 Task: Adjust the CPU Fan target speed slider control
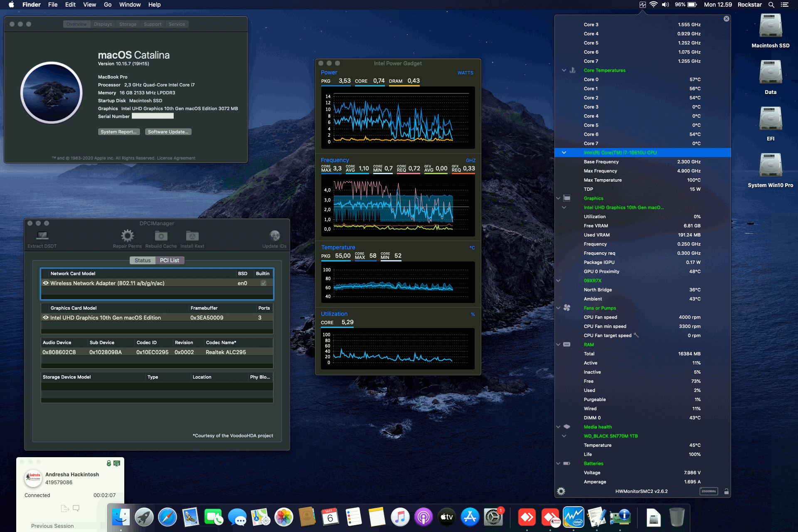[x=636, y=335]
